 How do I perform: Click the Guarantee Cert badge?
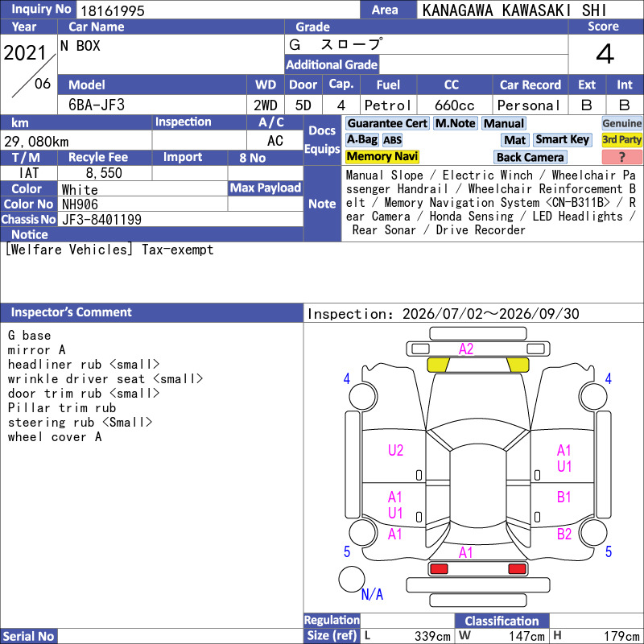pyautogui.click(x=387, y=124)
